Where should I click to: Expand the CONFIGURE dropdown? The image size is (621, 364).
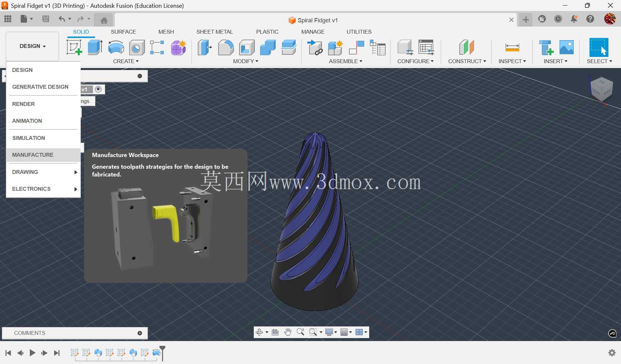[416, 61]
